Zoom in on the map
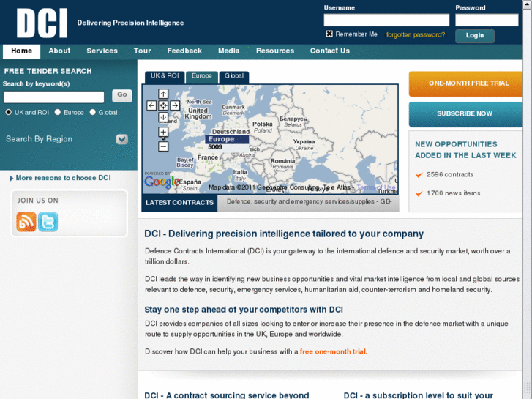The image size is (532, 399). (163, 132)
